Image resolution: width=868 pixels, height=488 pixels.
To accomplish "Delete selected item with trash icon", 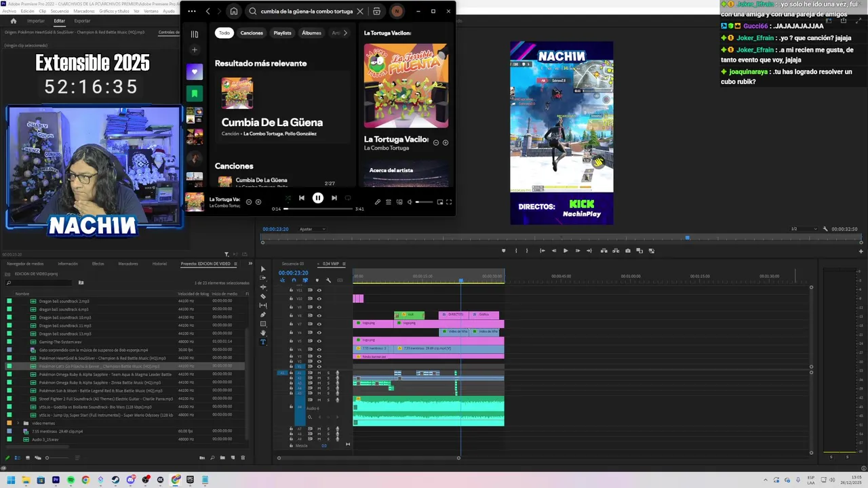I will pyautogui.click(x=243, y=458).
